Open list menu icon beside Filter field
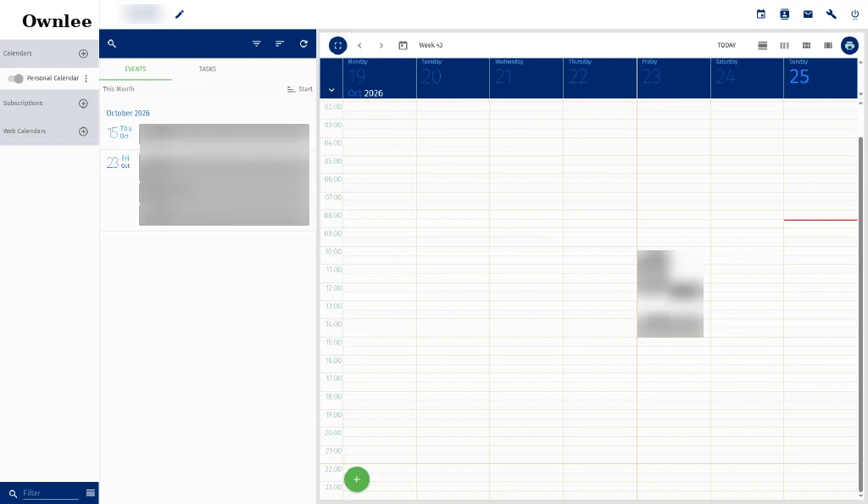The width and height of the screenshot is (868, 504). pyautogui.click(x=91, y=493)
